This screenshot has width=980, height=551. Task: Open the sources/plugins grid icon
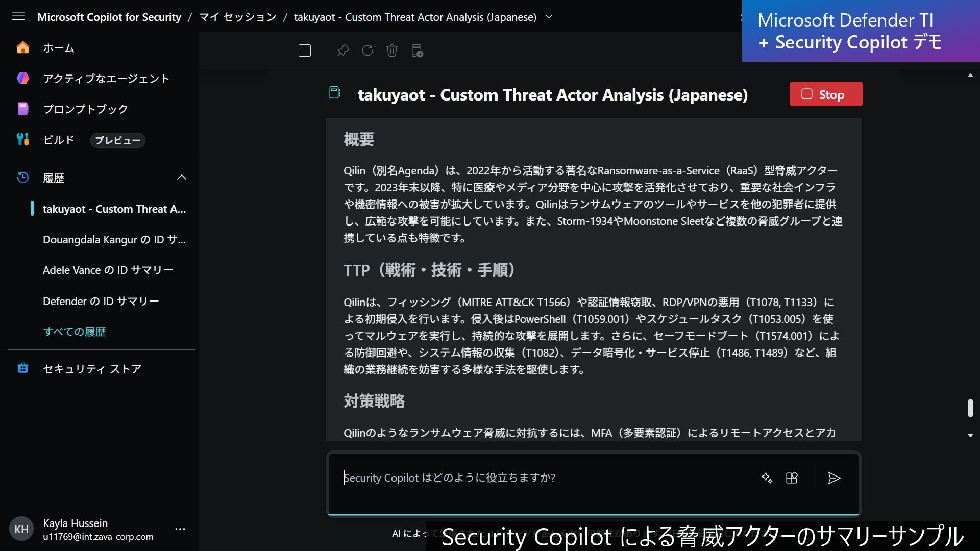pos(792,478)
